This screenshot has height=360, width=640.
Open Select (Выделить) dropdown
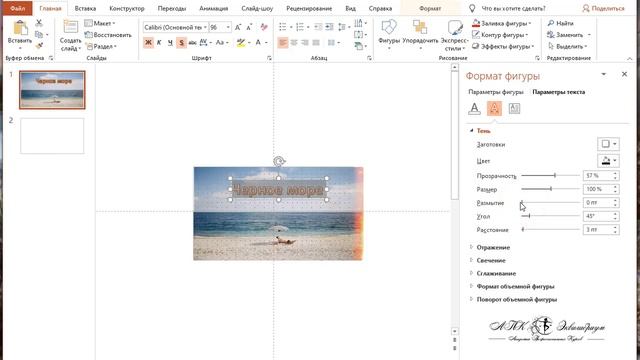(567, 46)
